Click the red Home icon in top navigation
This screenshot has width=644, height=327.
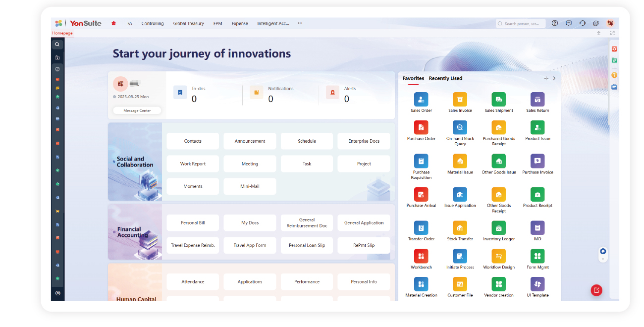(x=114, y=23)
